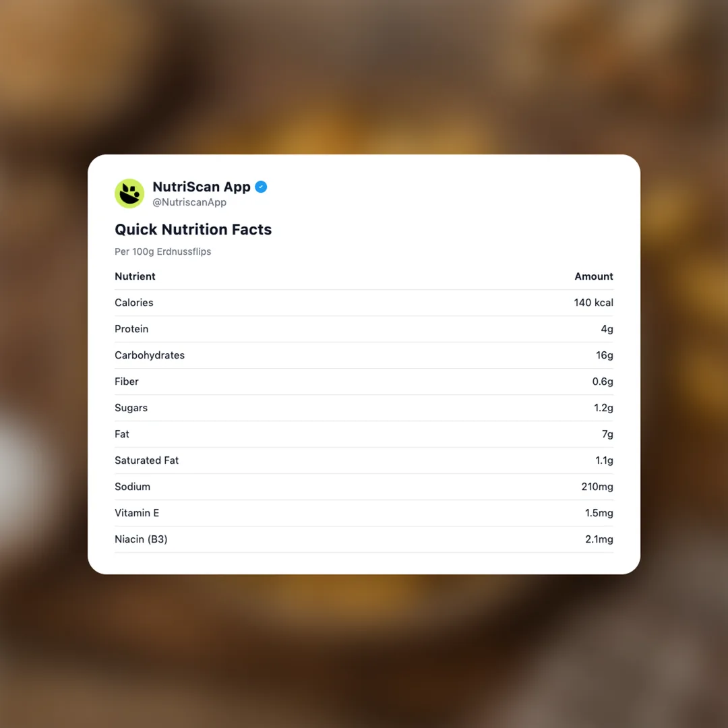728x728 pixels.
Task: Click the NutriScan App profile avatar
Action: [129, 193]
